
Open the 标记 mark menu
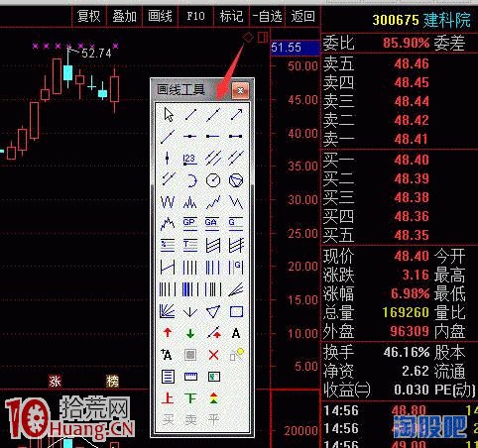tap(231, 16)
